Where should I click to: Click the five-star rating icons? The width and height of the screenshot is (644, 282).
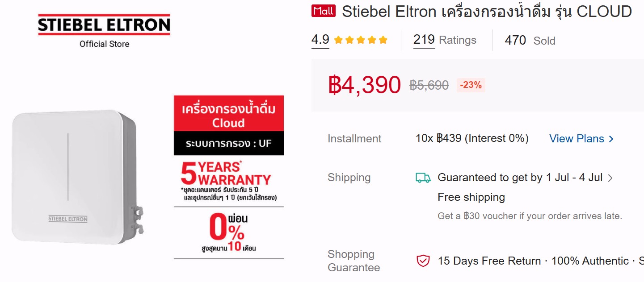click(x=361, y=40)
